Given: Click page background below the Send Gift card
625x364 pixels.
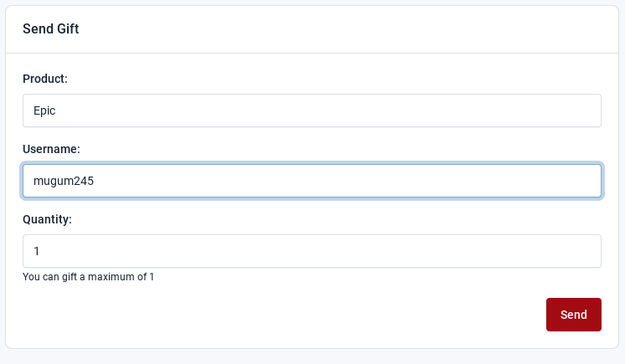Looking at the screenshot, I should [x=312, y=357].
